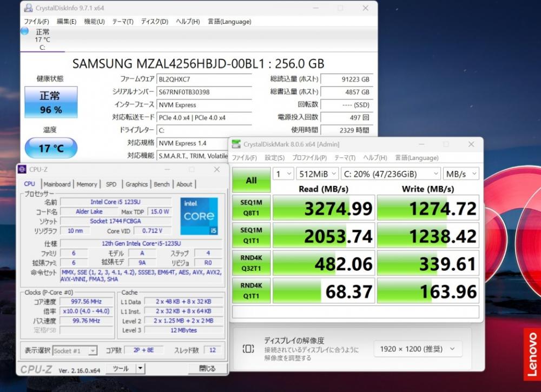Run the SEQ1M Q1T1 test
The width and height of the screenshot is (541, 392).
click(251, 235)
